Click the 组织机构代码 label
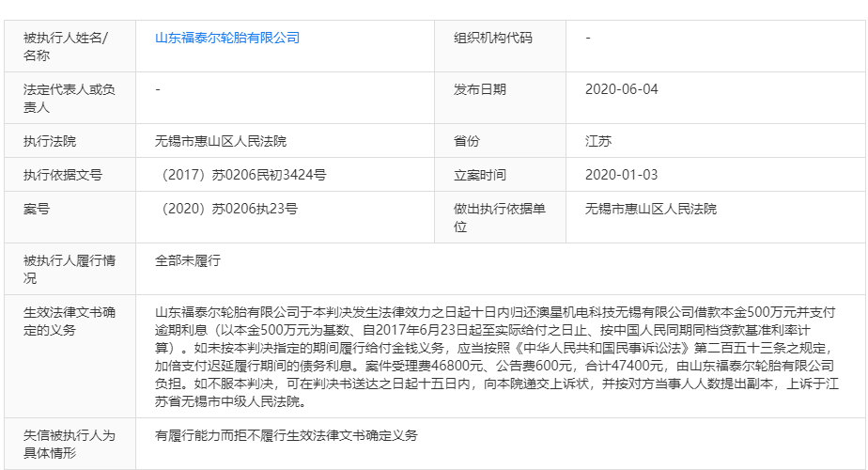The height and width of the screenshot is (470, 868). click(492, 38)
